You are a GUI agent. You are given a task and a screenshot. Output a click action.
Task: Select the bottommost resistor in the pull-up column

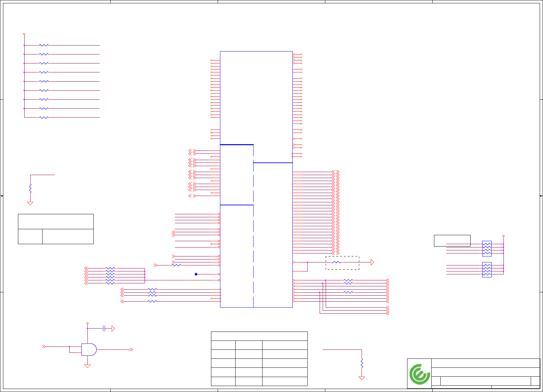[44, 117]
